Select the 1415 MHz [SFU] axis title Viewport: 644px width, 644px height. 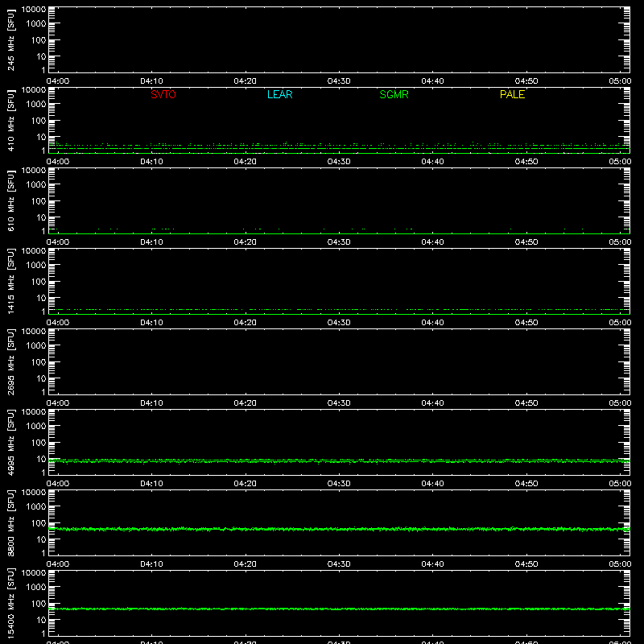point(11,281)
